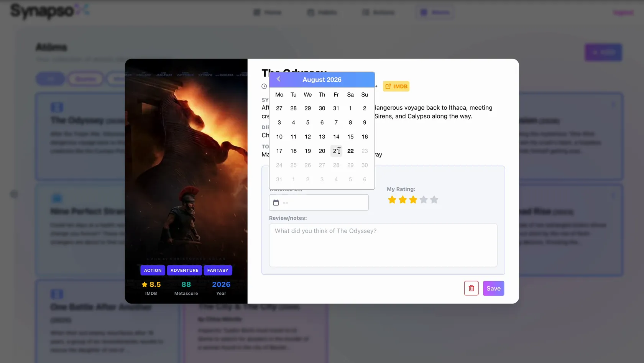Image resolution: width=644 pixels, height=363 pixels.
Task: Select August 31 in the calendar
Action: click(279, 179)
